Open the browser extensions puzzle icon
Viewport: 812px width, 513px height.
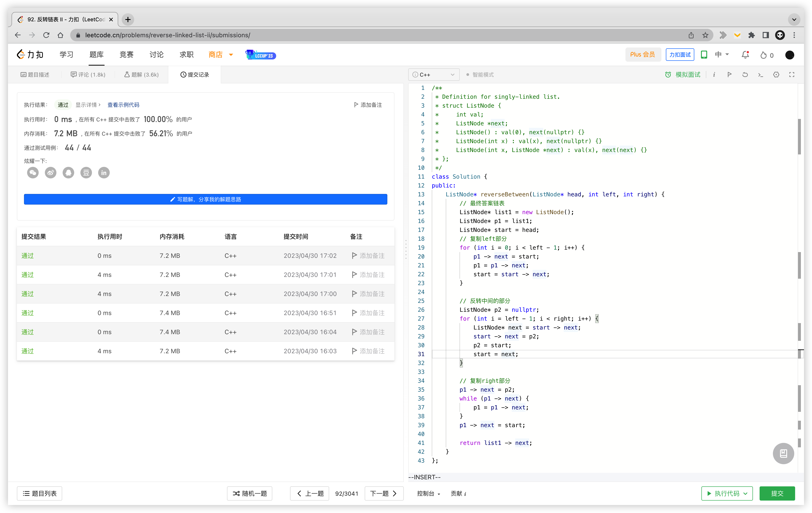click(x=751, y=35)
